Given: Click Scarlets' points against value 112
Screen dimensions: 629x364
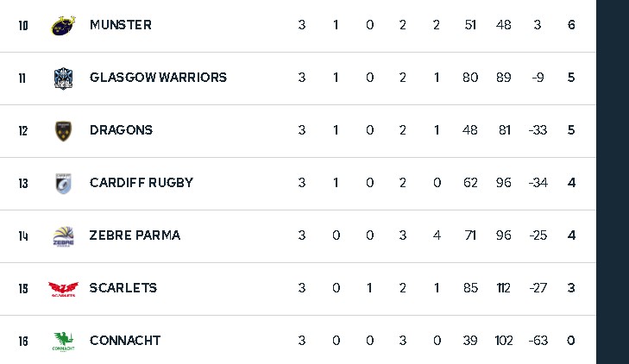Looking at the screenshot, I should click(504, 288).
